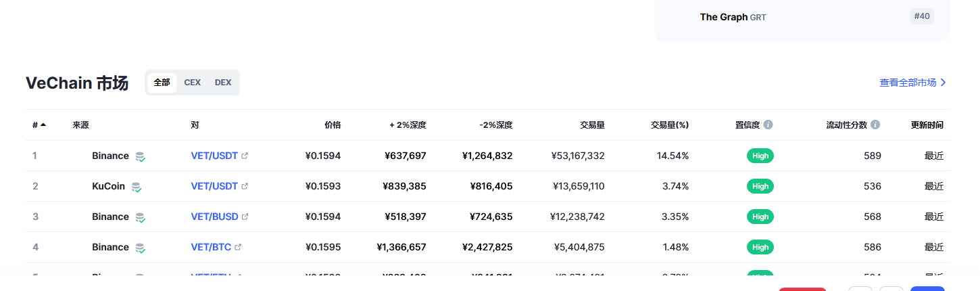Open external link icon beside VET/BTC
Image resolution: width=980 pixels, height=291 pixels.
pos(238,247)
